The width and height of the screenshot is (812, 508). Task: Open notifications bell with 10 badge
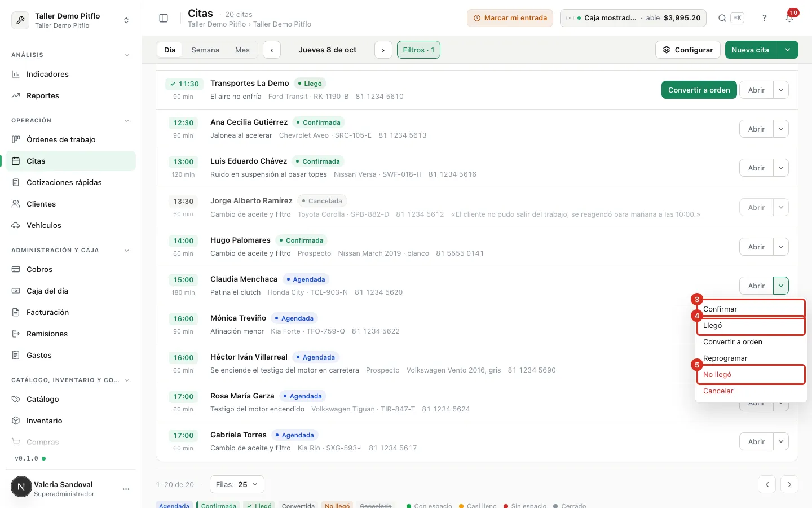(789, 18)
